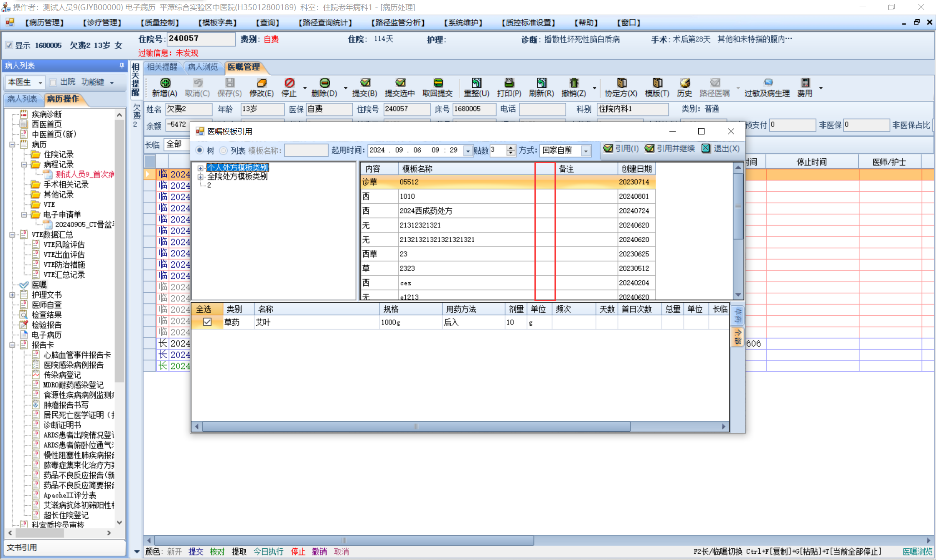
Task: Toggle the 出院 checkbox
Action: (53, 82)
